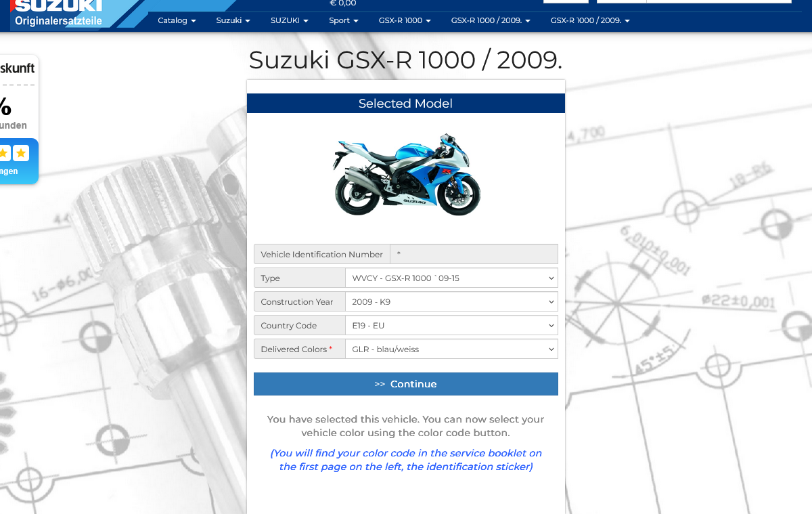The width and height of the screenshot is (812, 514).
Task: Open the Suzuki menu next to Catalog
Action: [233, 20]
